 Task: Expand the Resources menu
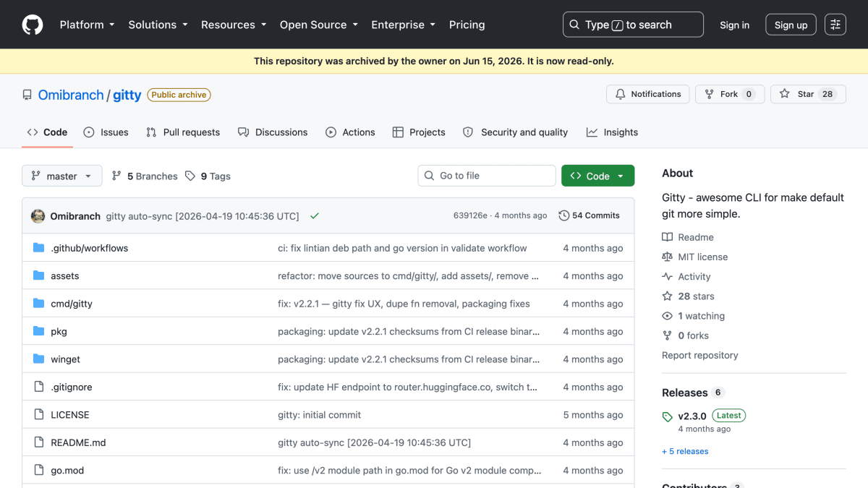click(x=234, y=25)
